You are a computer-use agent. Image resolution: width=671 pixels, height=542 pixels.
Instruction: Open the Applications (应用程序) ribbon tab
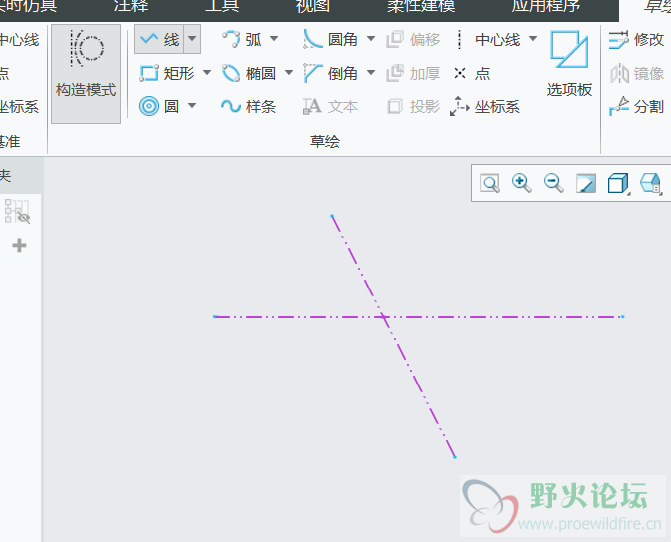pyautogui.click(x=546, y=6)
